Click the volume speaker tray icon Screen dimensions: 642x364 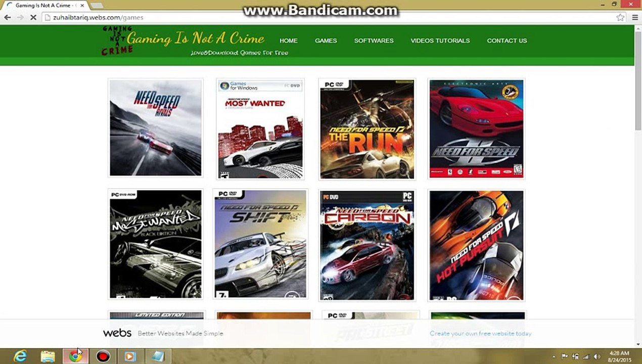pos(597,357)
